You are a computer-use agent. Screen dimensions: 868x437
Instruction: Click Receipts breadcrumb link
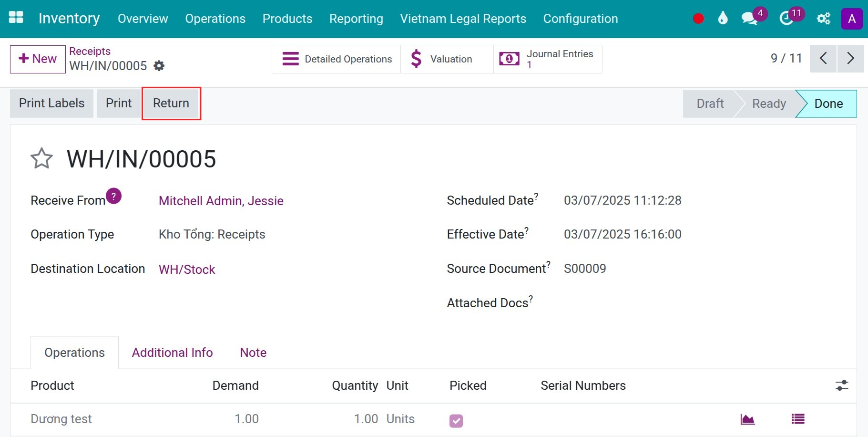90,51
